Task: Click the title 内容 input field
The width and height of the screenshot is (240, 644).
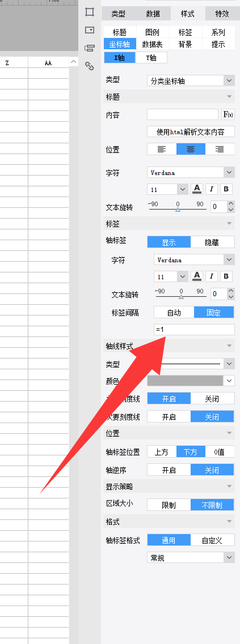Action: (x=183, y=114)
